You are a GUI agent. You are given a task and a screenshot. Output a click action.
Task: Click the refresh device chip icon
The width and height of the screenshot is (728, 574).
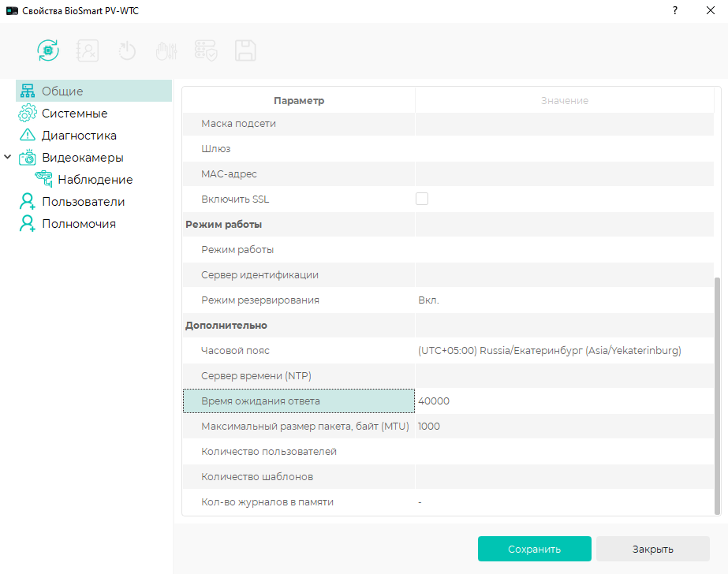(48, 50)
